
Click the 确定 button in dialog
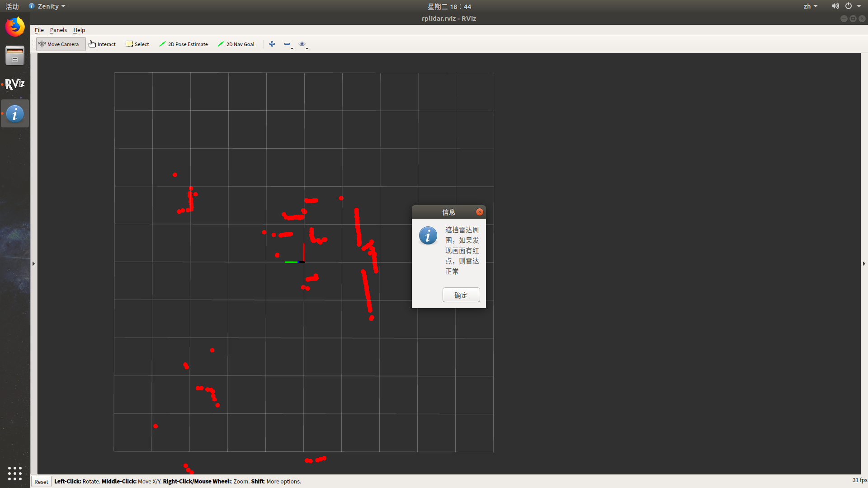coord(461,295)
